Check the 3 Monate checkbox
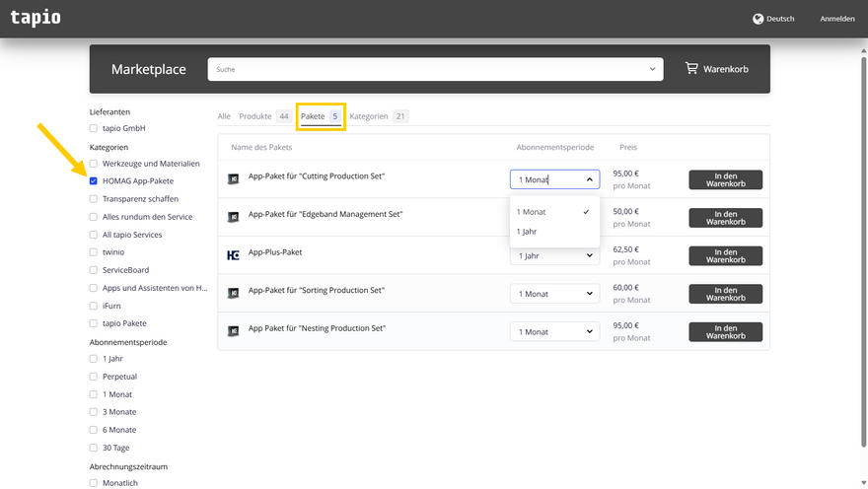This screenshot has width=868, height=489. click(93, 411)
